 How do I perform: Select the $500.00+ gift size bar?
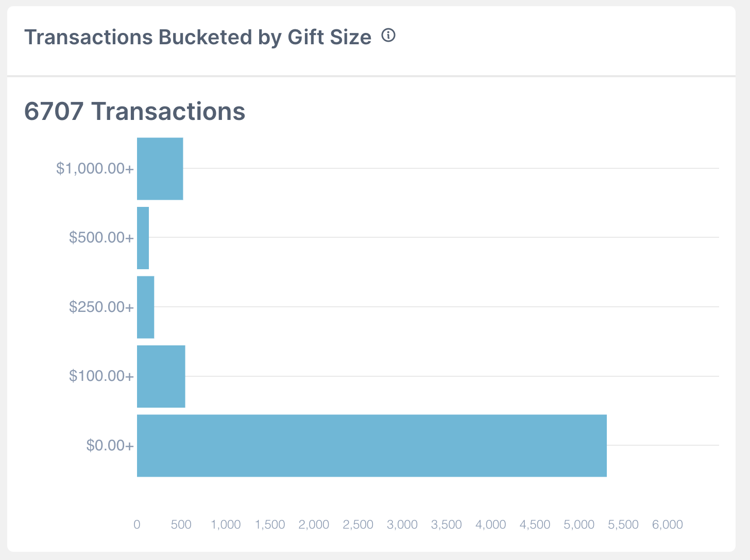pos(143,238)
